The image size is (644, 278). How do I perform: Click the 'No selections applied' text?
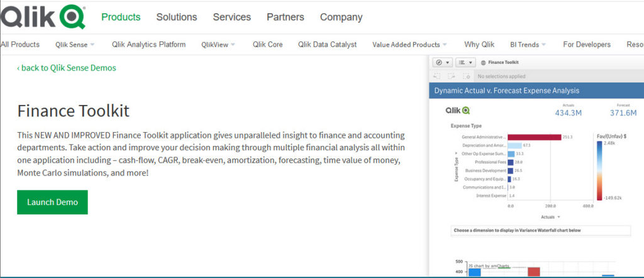point(501,76)
